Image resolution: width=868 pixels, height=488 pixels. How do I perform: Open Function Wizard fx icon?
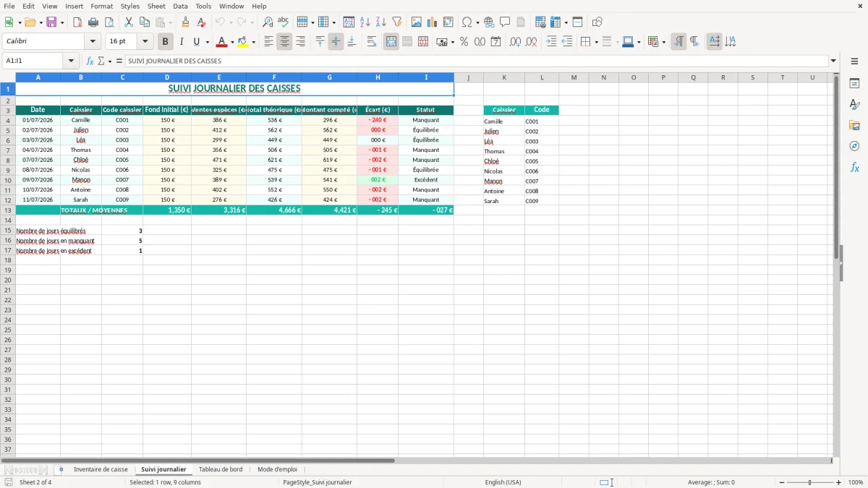[90, 61]
